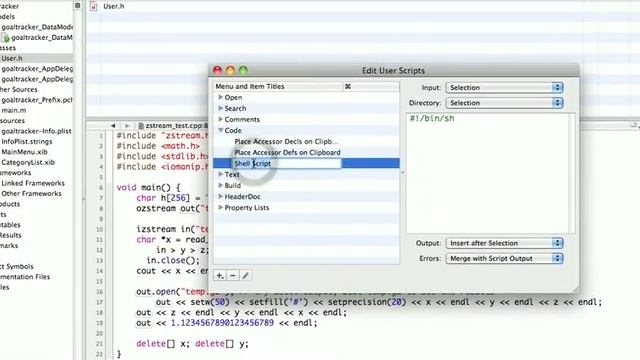The height and width of the screenshot is (360, 640).
Task: Expand the Text group
Action: (220, 174)
